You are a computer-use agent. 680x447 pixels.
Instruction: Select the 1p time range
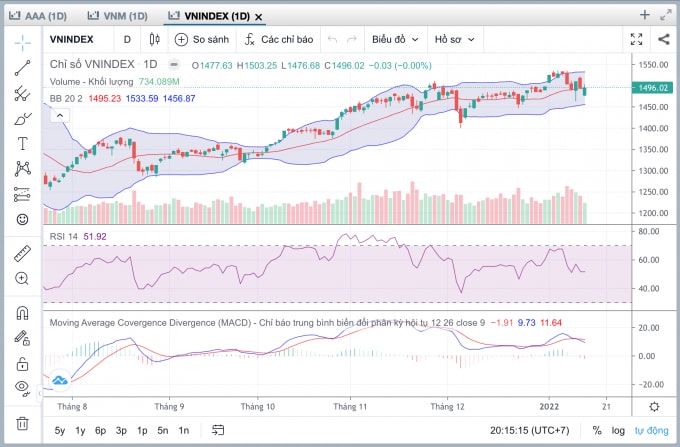pyautogui.click(x=142, y=431)
